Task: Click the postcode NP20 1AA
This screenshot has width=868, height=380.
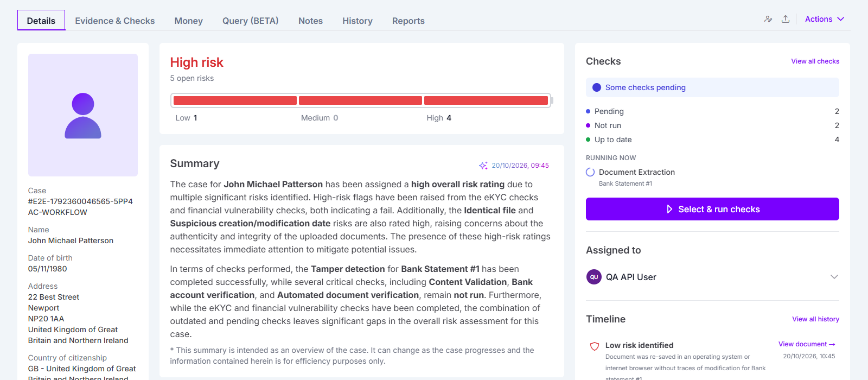Action: [46, 319]
